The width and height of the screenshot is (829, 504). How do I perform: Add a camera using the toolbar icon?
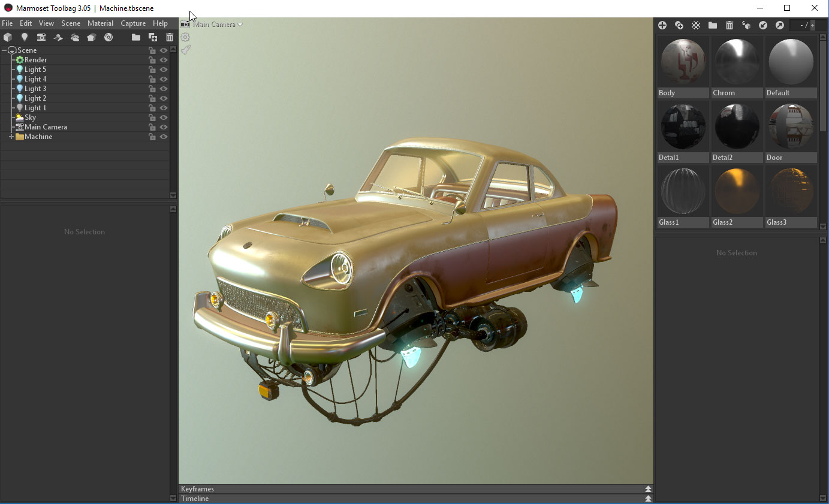coord(41,37)
